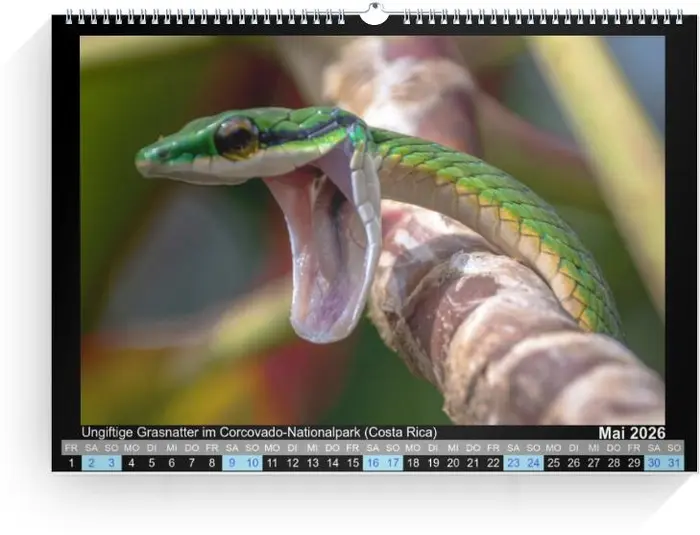Select day 27 in the date row
Image resolution: width=700 pixels, height=535 pixels.
(594, 463)
